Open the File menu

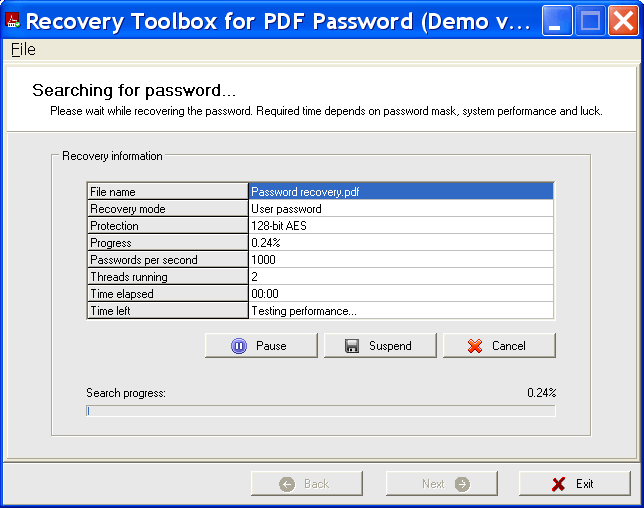(x=23, y=50)
